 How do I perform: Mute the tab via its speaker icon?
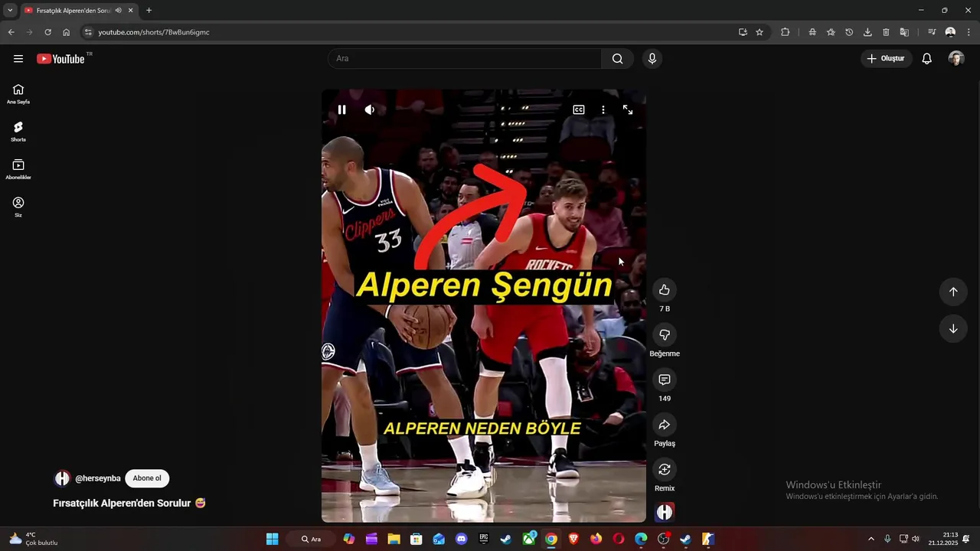(119, 11)
